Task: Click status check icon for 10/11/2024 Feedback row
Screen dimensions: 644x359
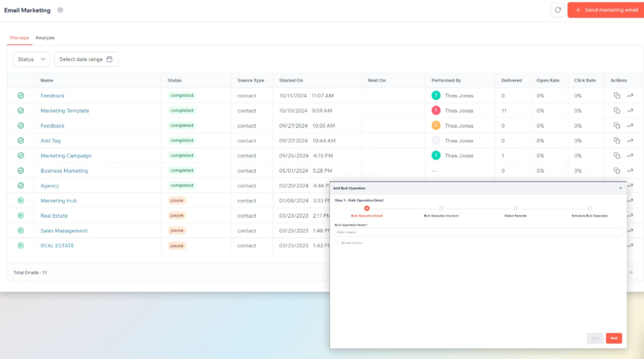Action: pos(21,96)
